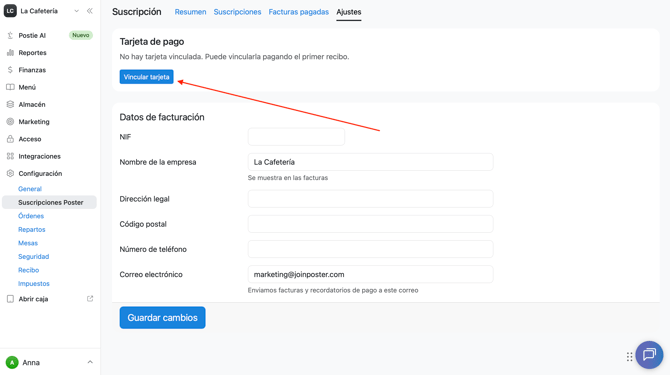This screenshot has width=670, height=375.
Task: Collapse the sidebar with double-chevron icon
Action: tap(90, 11)
